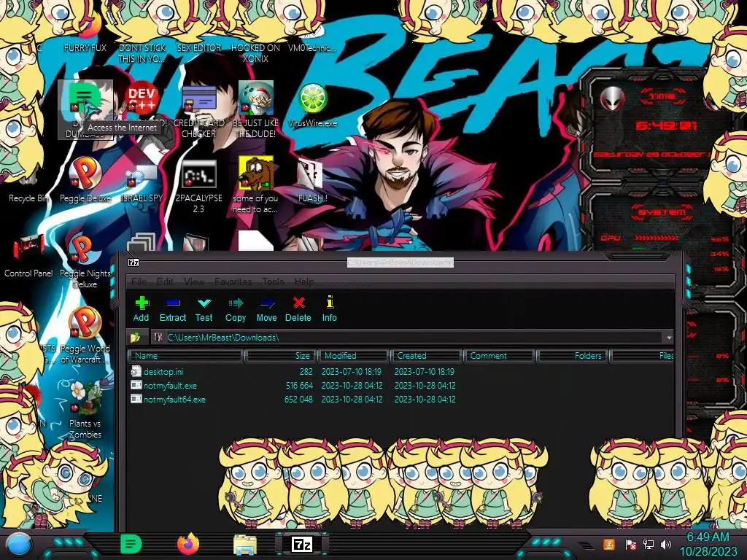The image size is (747, 560).
Task: Open the View menu in 7-Zip
Action: tap(194, 281)
